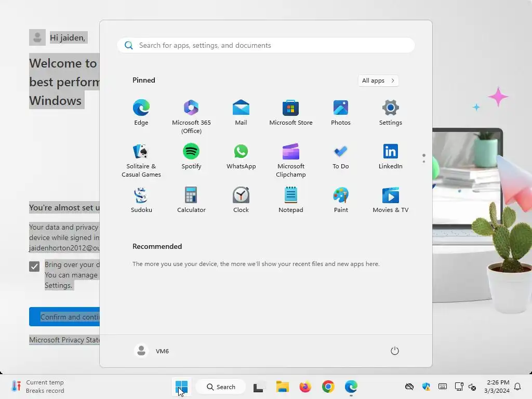Launch Movies & TV
The height and width of the screenshot is (399, 532).
pos(391,200)
